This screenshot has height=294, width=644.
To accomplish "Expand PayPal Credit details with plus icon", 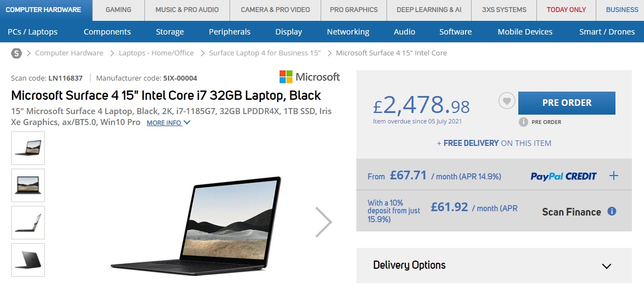I will (614, 176).
